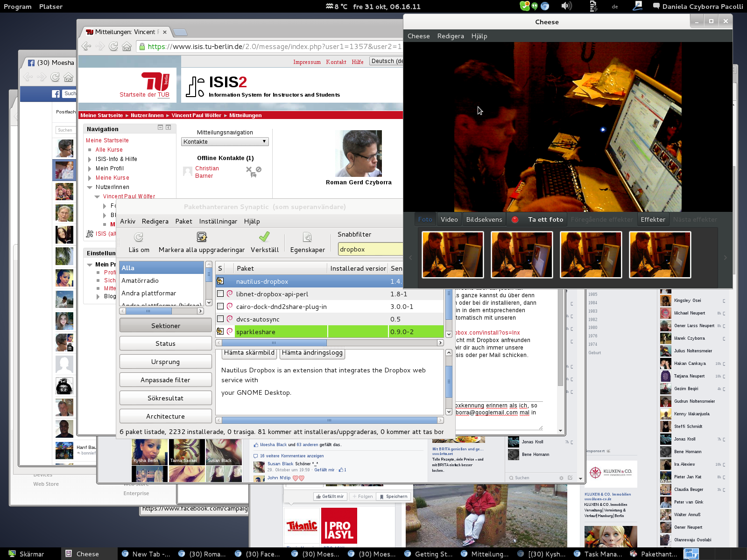
Task: Click the chat bubble icon in top panel
Action: (656, 6)
